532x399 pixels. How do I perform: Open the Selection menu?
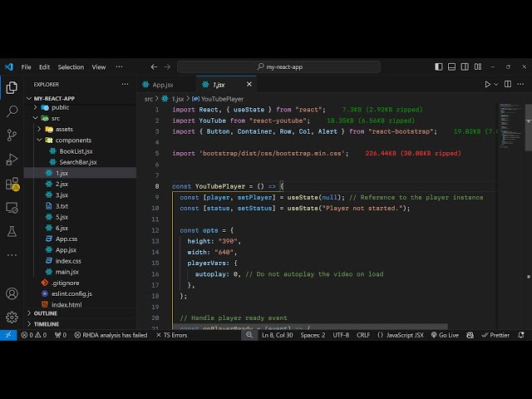click(71, 66)
